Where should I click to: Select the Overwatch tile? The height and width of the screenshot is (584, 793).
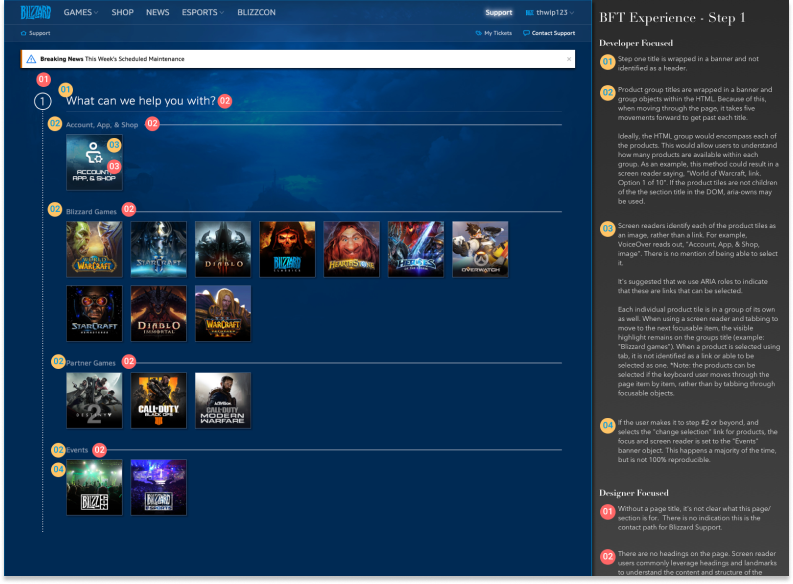pos(480,249)
